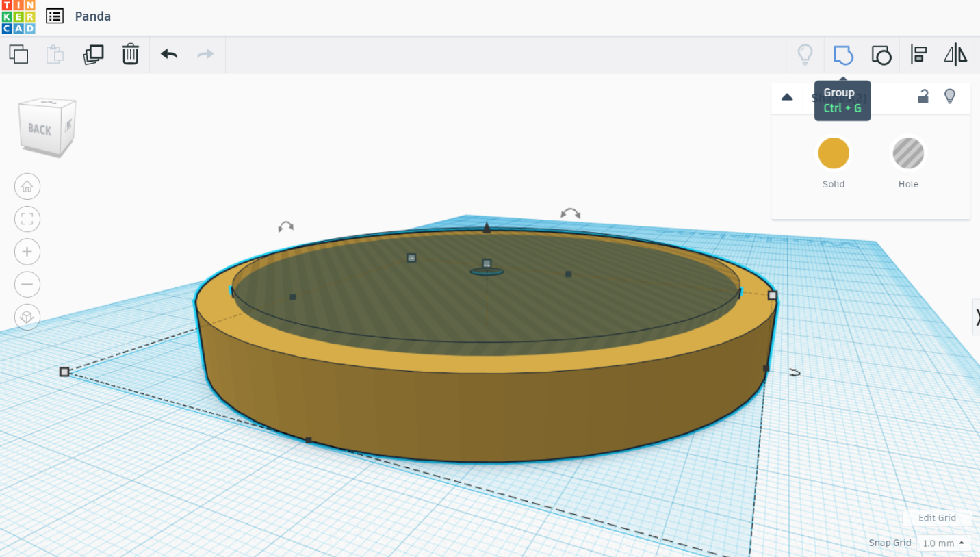Click the Paste toolbar icon
The height and width of the screenshot is (557, 980).
[55, 54]
